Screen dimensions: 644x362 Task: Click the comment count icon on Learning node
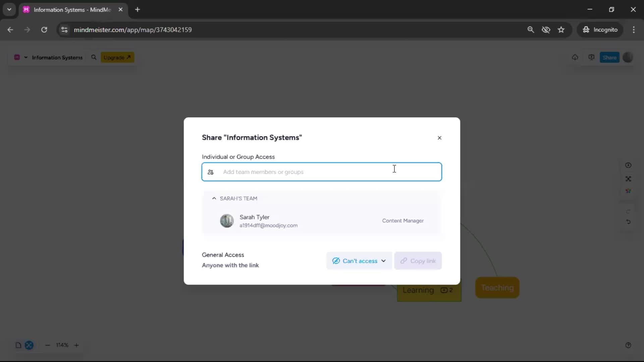tap(446, 290)
